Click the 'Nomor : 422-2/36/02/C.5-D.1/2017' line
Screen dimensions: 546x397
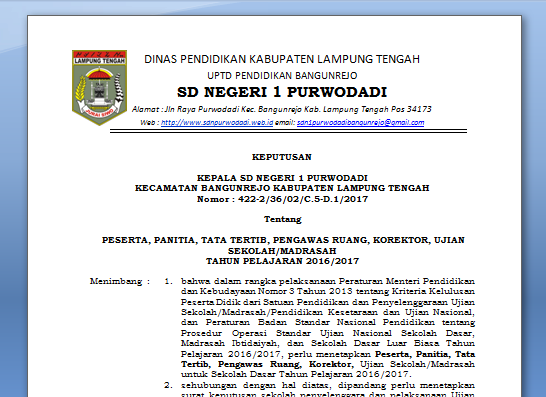(x=282, y=199)
